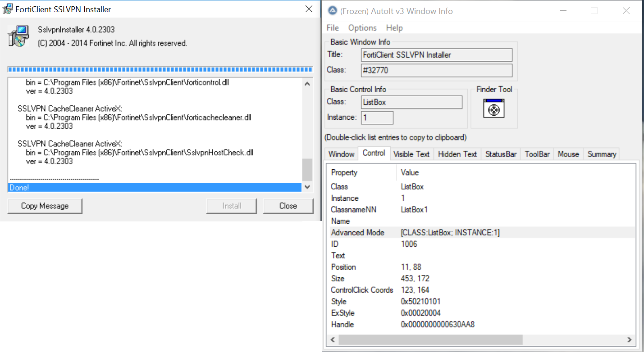Click the property list scroll right arrow
This screenshot has width=644, height=352.
coord(630,339)
